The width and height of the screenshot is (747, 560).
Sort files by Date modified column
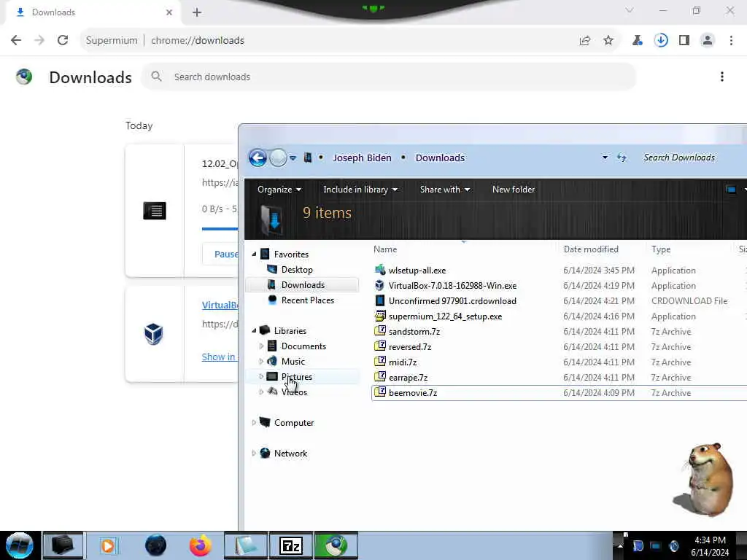tap(591, 249)
